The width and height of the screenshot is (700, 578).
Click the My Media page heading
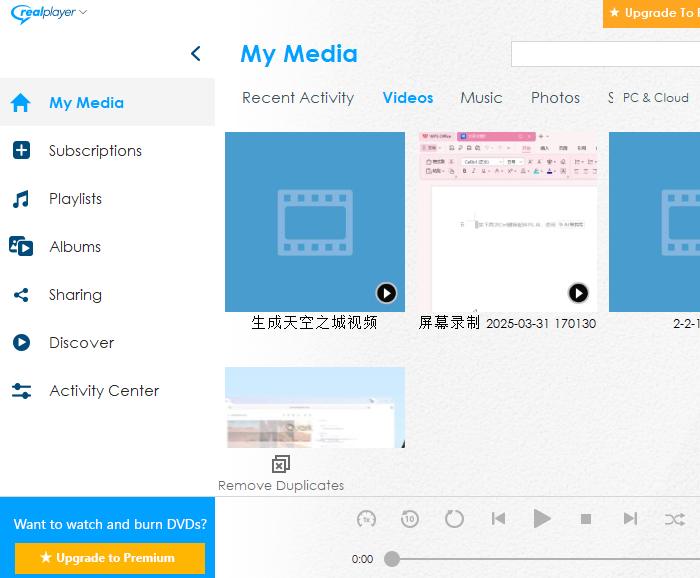299,54
